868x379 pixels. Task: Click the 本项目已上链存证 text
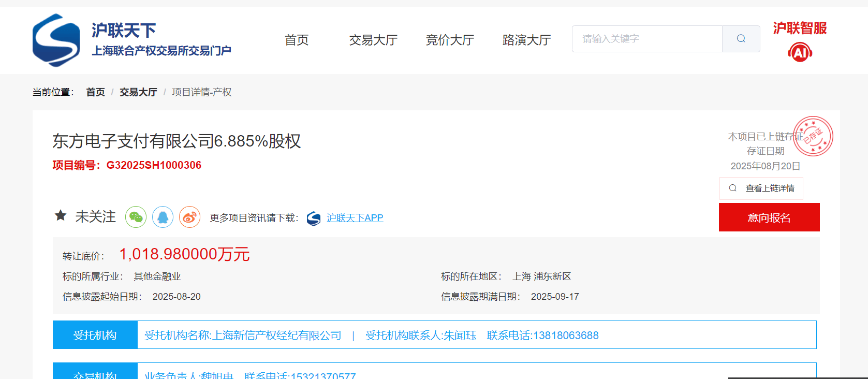click(x=765, y=137)
